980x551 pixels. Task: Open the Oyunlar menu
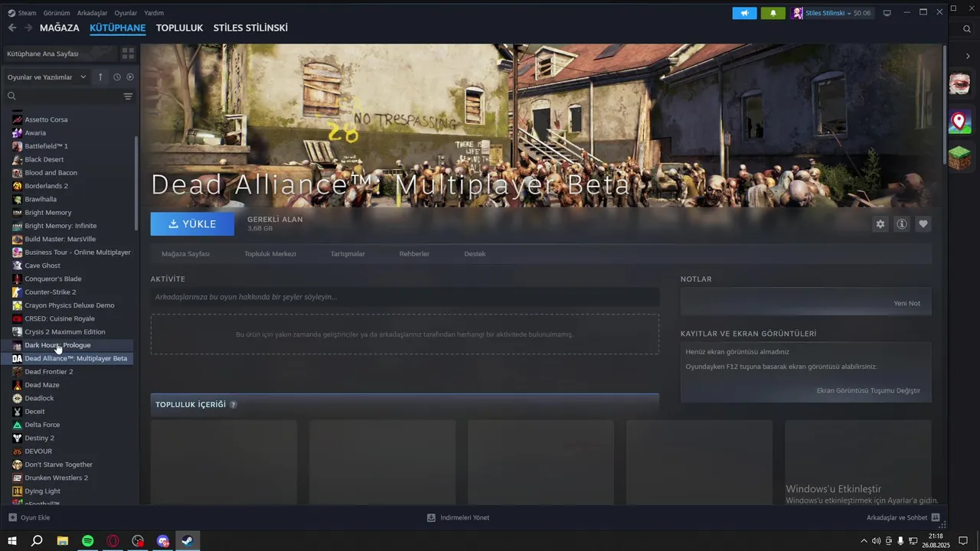tap(126, 13)
